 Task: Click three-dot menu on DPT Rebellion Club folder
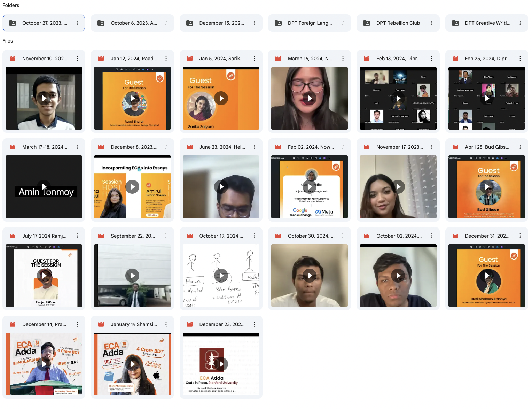click(x=431, y=23)
